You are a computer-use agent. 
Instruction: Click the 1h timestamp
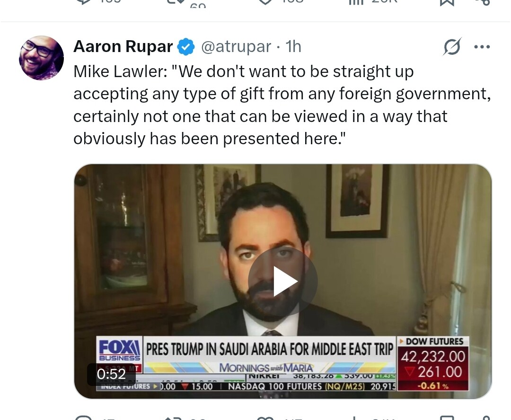pos(293,47)
